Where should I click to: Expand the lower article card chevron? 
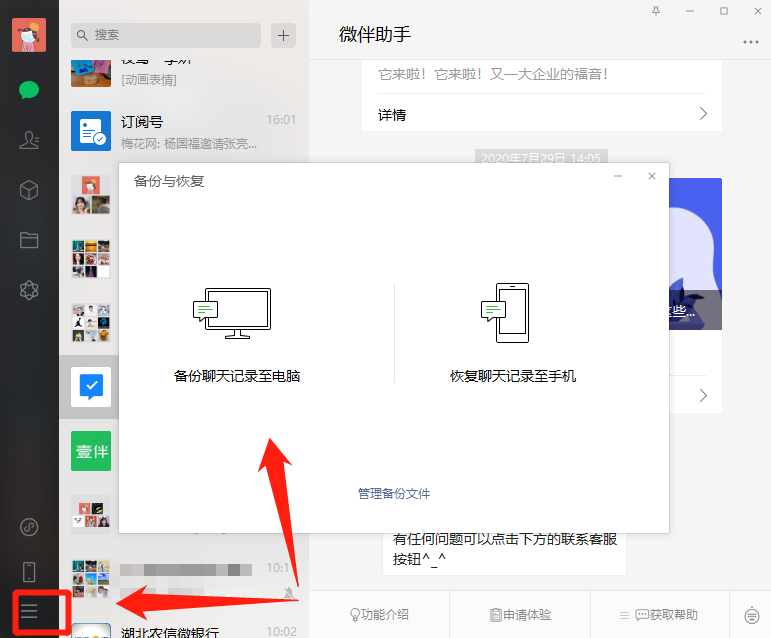[x=703, y=396]
